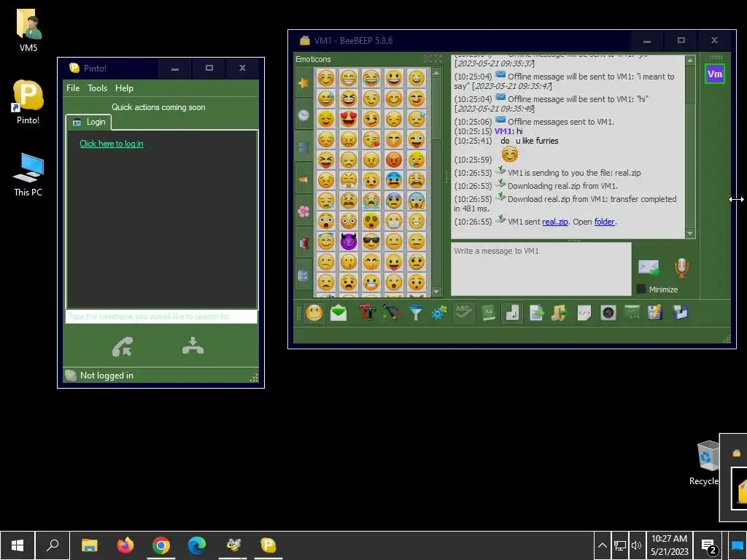Click the blue box icon at toolbar end

pos(680,313)
